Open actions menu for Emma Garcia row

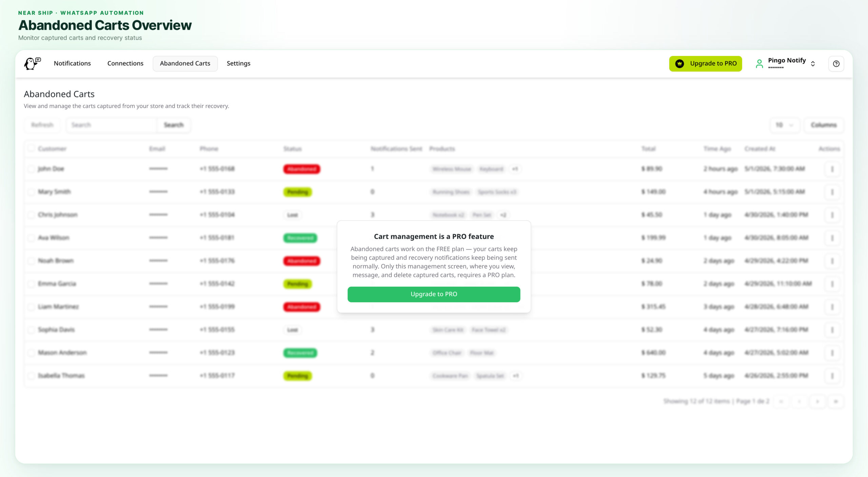[x=832, y=284]
